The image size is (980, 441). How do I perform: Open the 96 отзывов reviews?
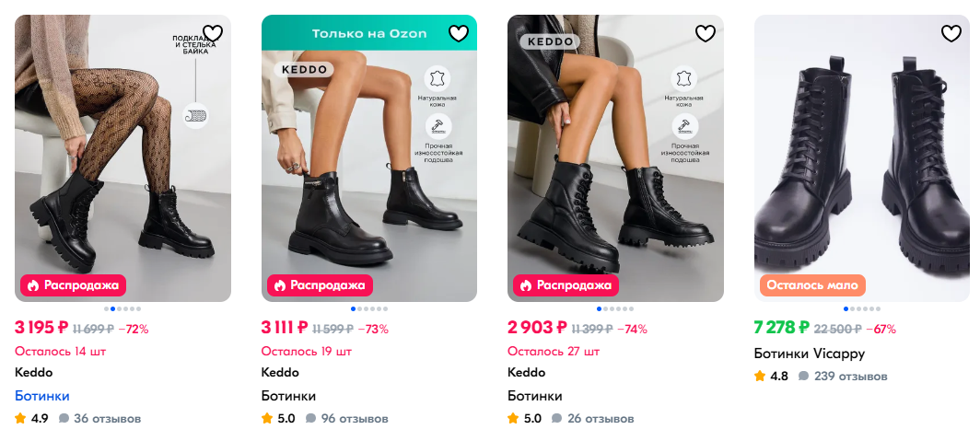(346, 419)
